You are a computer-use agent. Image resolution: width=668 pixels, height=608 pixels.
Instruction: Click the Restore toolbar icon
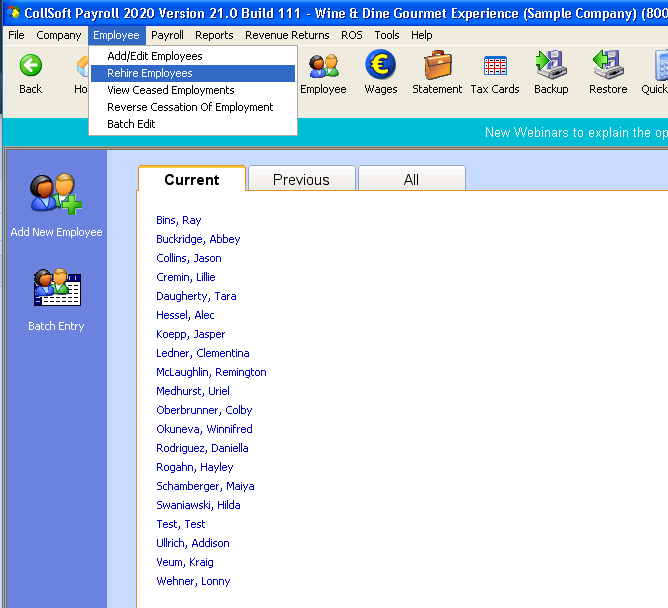click(x=608, y=72)
